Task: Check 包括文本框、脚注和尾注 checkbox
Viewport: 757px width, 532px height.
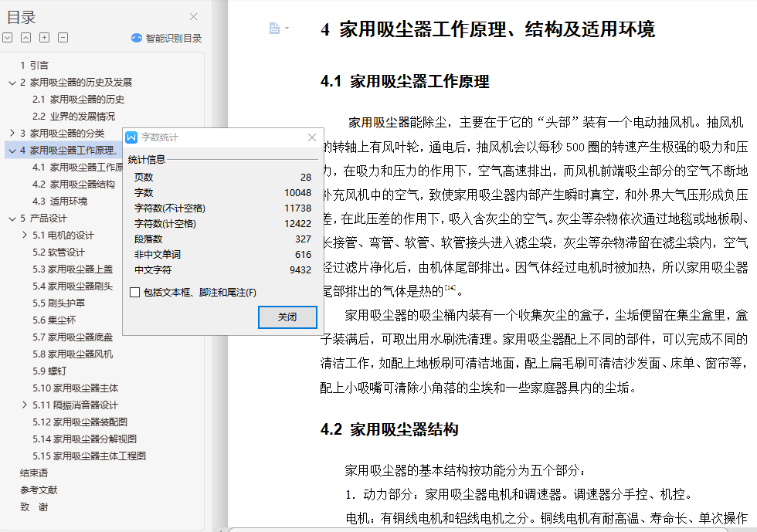Action: tap(135, 293)
